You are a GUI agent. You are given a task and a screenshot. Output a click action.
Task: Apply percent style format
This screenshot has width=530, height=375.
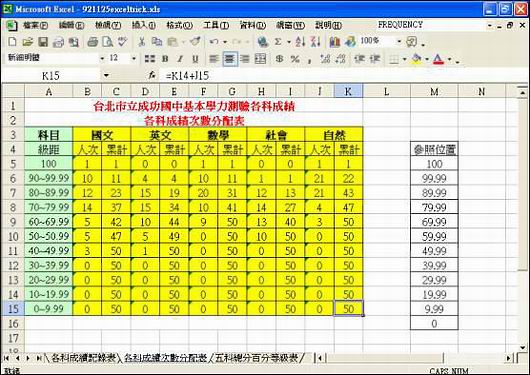(x=295, y=59)
